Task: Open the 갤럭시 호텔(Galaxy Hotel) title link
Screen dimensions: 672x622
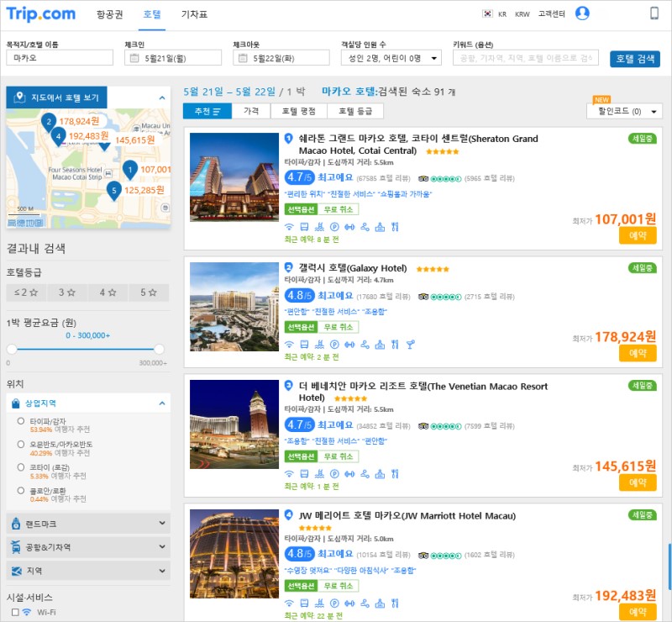Action: pyautogui.click(x=353, y=268)
